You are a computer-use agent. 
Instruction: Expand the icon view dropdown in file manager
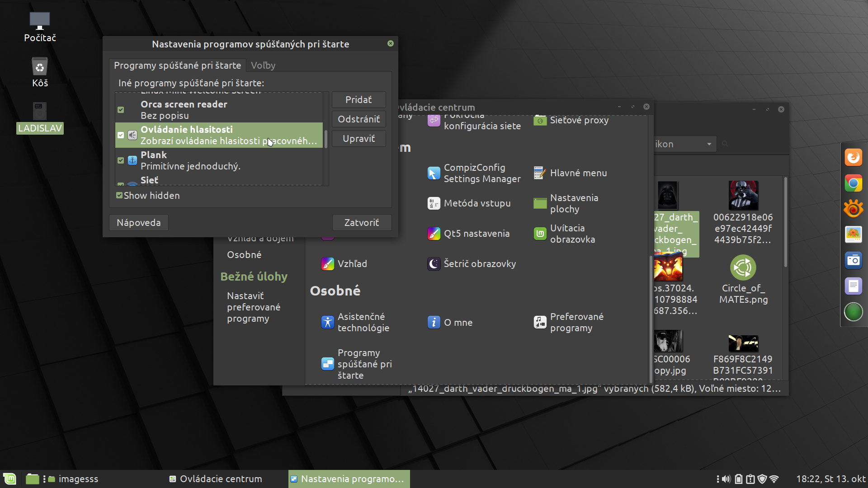709,144
